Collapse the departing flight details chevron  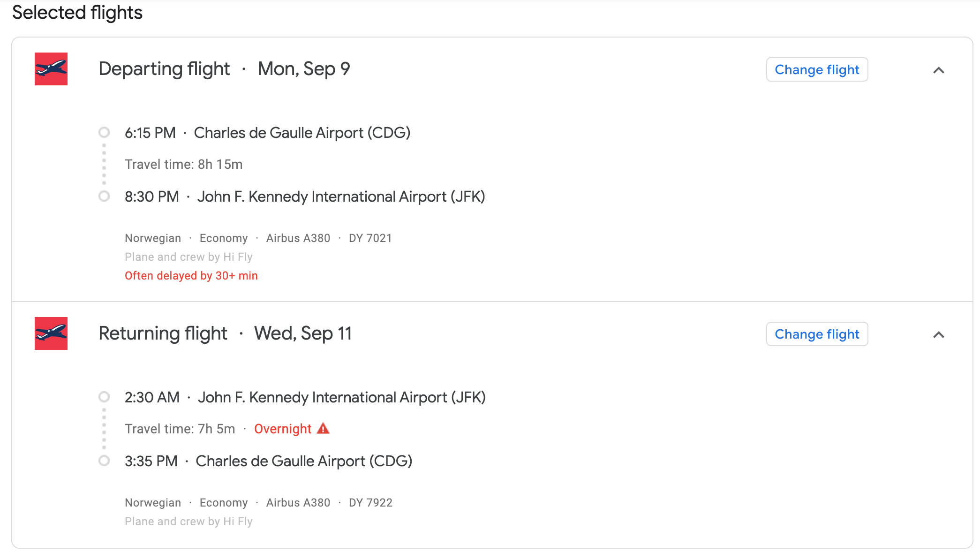click(x=938, y=70)
